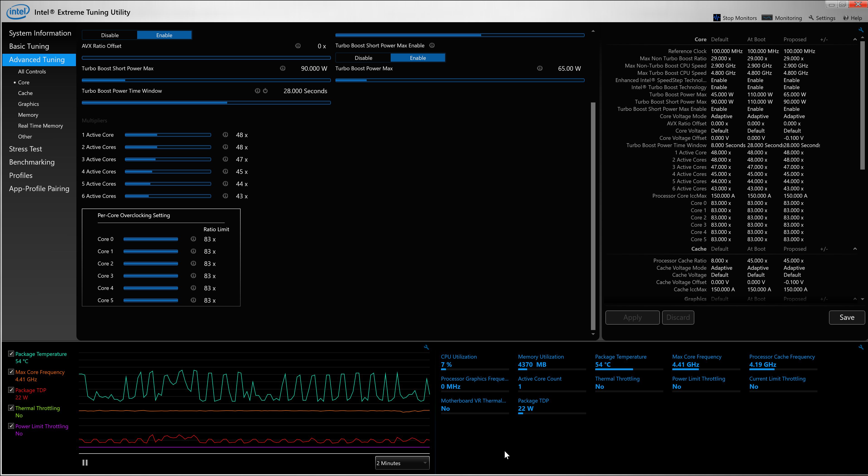Show info for 3 Active Cores multiplier
Image resolution: width=868 pixels, height=476 pixels.
point(225,159)
